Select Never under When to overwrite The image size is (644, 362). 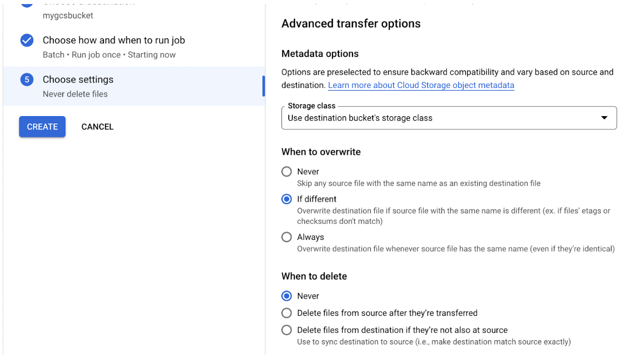click(x=286, y=171)
